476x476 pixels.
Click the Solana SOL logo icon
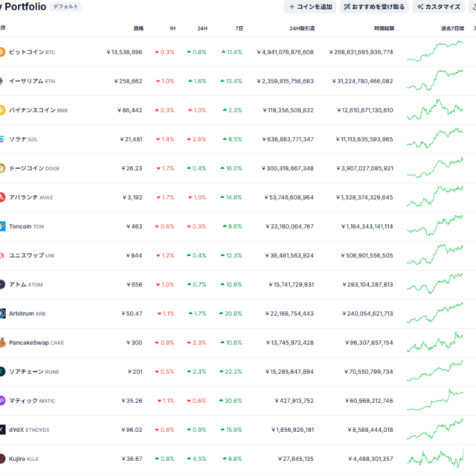(1, 139)
